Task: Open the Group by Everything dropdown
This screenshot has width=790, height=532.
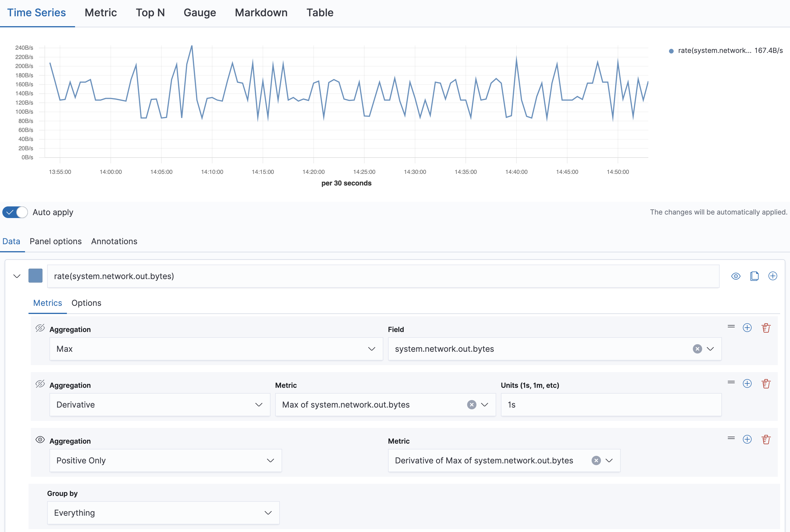Action: coord(163,513)
